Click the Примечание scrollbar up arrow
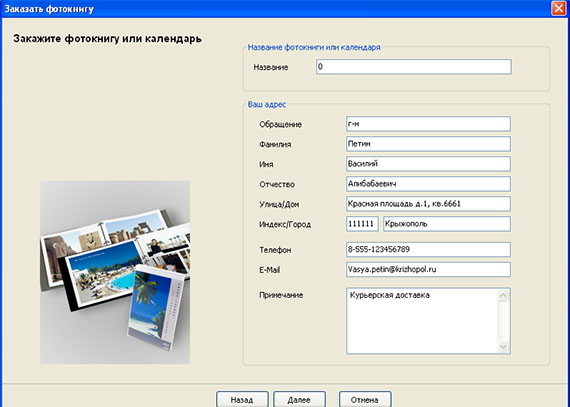This screenshot has height=407, width=570. pos(503,295)
